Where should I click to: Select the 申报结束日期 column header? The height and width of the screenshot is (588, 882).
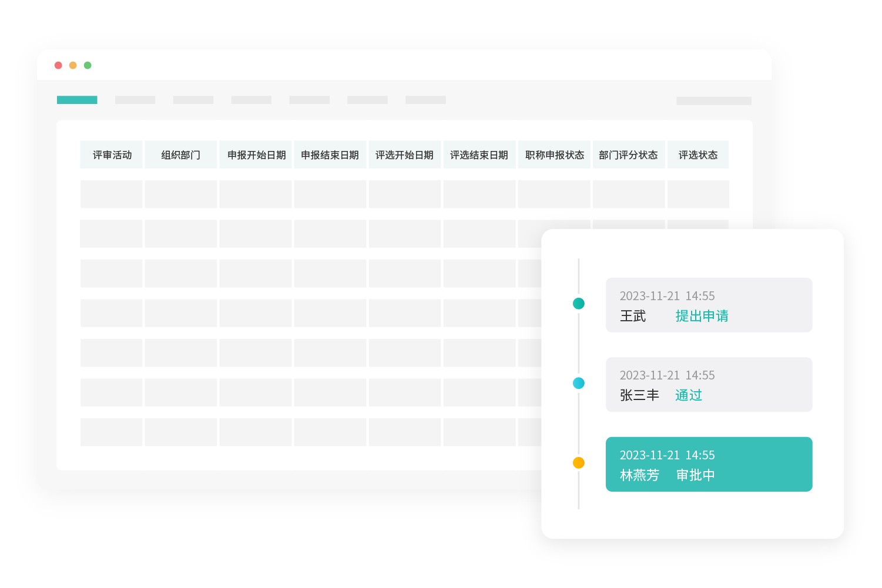click(x=330, y=155)
